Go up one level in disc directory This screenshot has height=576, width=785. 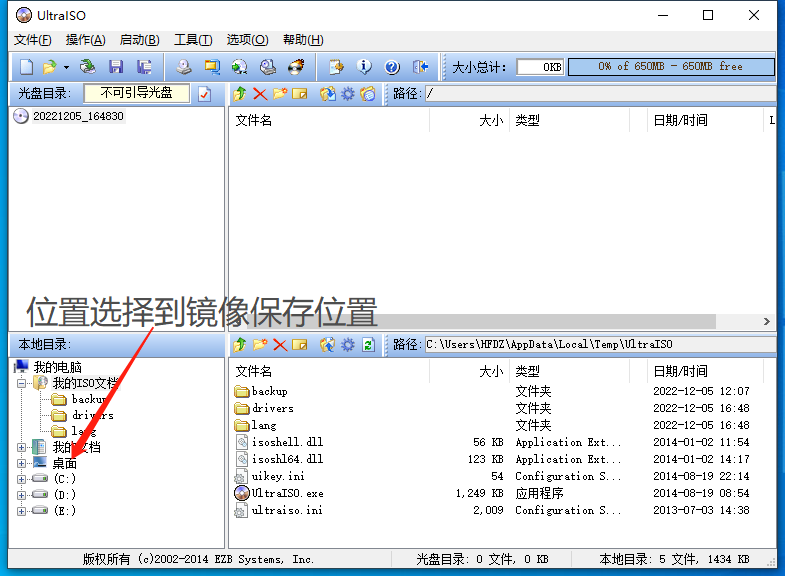point(240,94)
